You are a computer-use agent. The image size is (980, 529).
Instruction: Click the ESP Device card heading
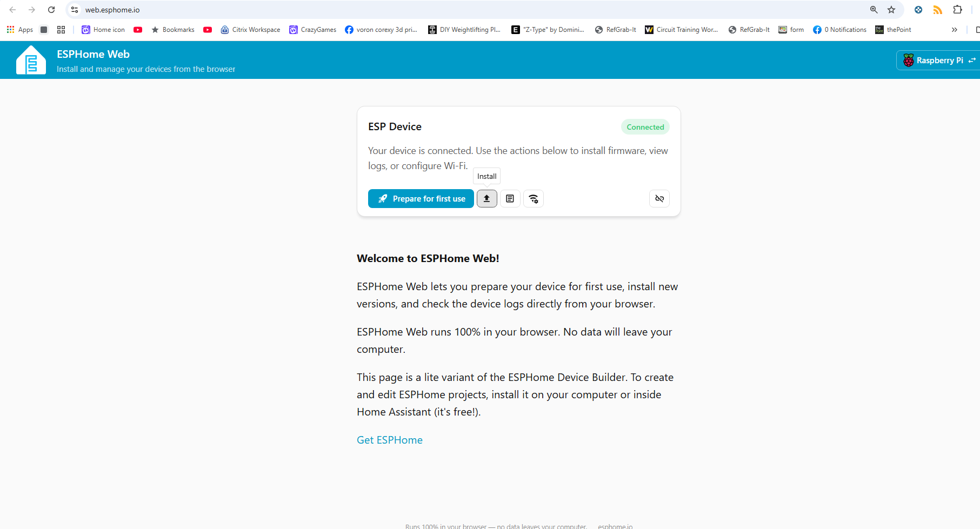(395, 126)
